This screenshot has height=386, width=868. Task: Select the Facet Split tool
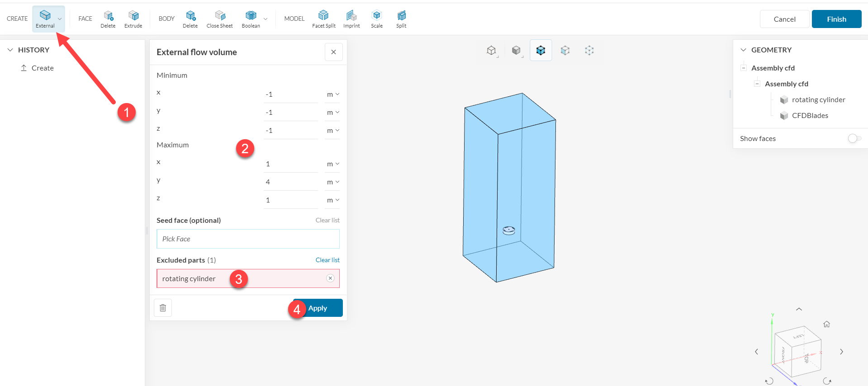[x=324, y=19]
